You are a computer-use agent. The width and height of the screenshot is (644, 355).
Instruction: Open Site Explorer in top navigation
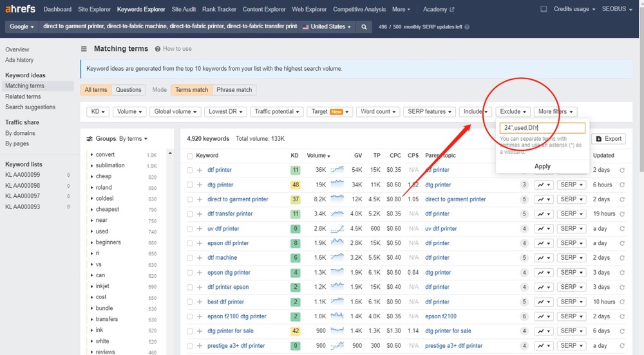point(95,9)
